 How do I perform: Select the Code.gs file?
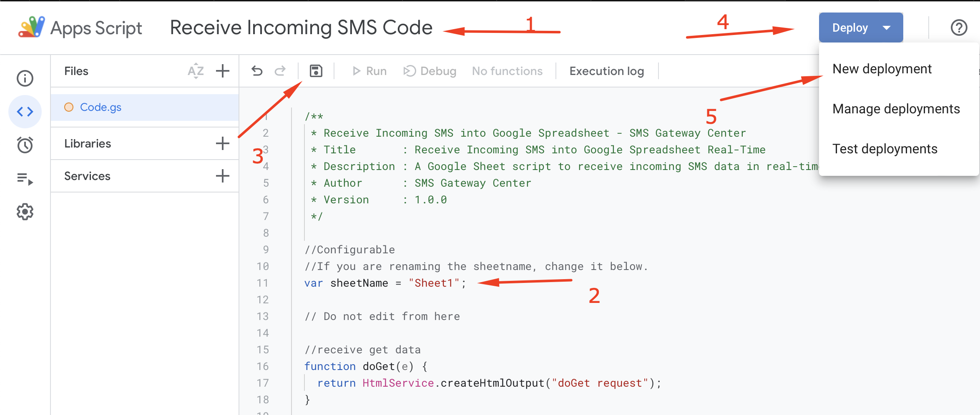pos(145,107)
